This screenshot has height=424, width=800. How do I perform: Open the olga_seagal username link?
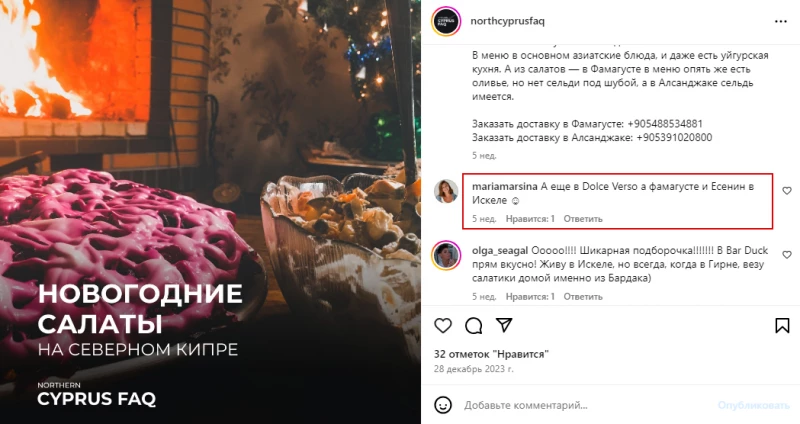[x=500, y=251]
